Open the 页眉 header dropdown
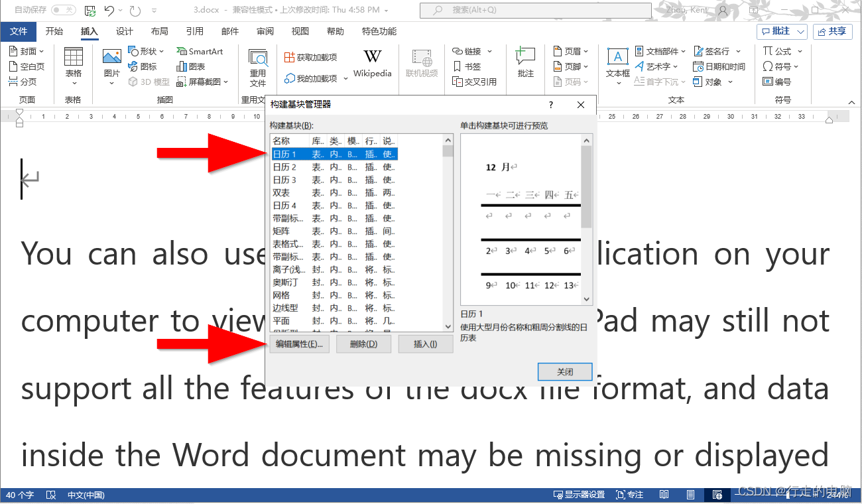862x504 pixels. tap(571, 51)
